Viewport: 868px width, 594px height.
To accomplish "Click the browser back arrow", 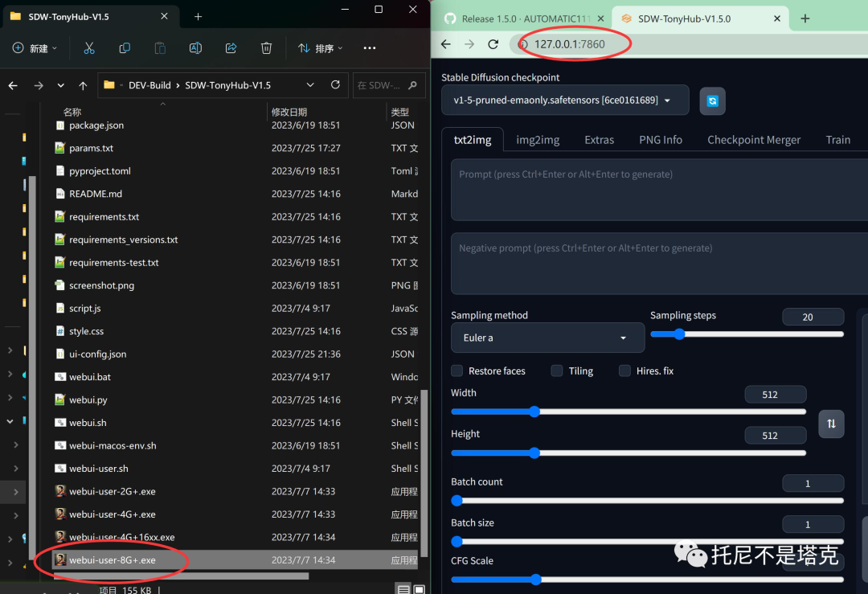I will coord(446,43).
